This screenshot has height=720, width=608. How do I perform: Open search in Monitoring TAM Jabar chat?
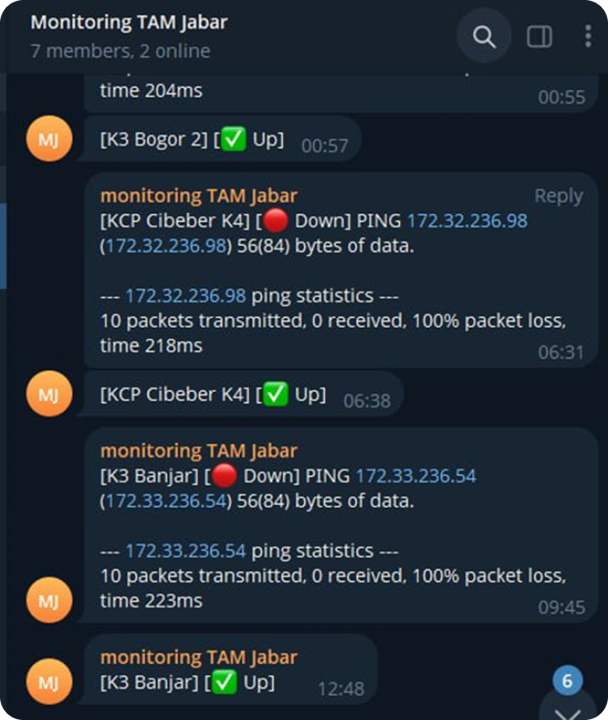pos(484,37)
